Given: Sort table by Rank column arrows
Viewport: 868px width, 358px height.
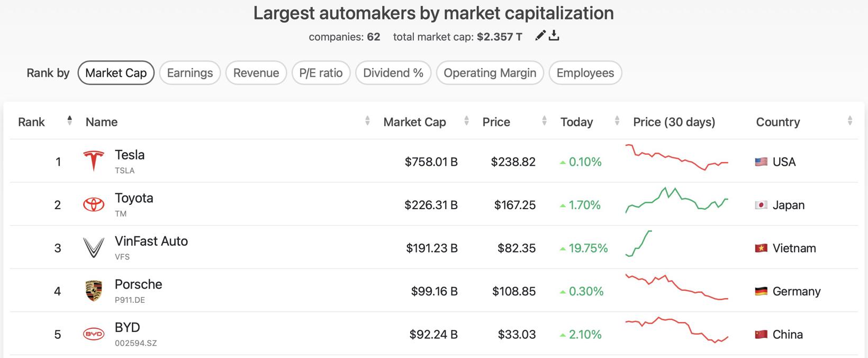Looking at the screenshot, I should [x=69, y=121].
